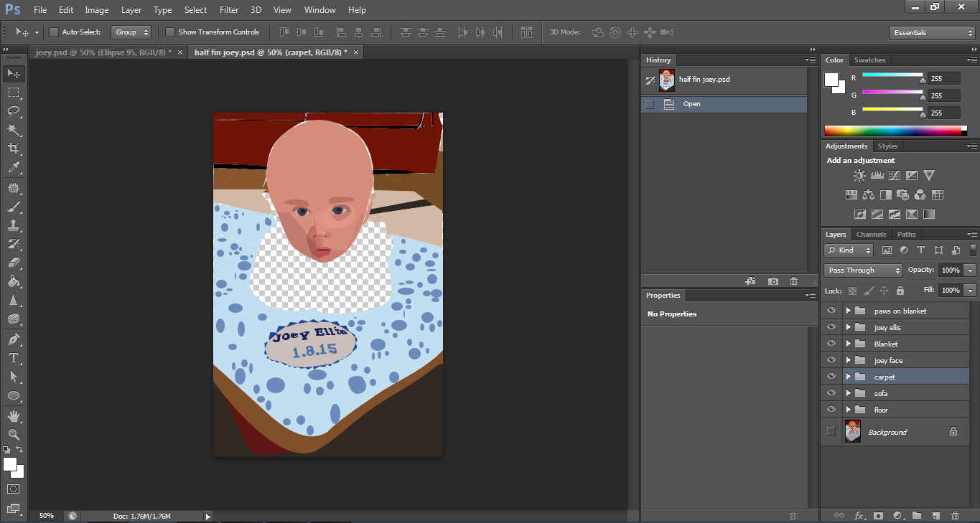980x523 pixels.
Task: Select the Eyedropper tool
Action: (14, 168)
